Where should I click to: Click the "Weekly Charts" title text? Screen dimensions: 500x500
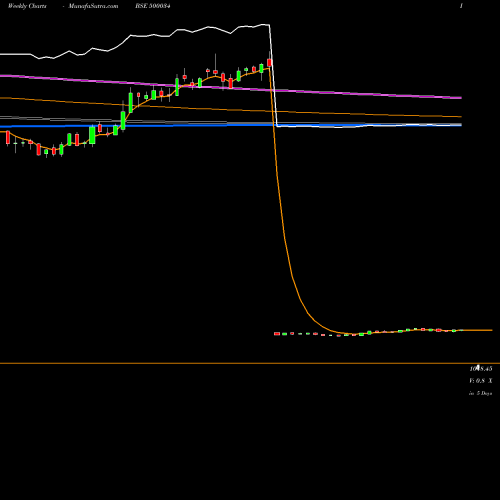point(27,6)
